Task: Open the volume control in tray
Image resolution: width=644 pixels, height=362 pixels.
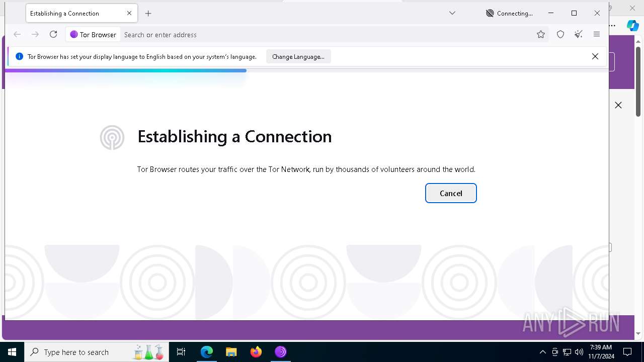Action: point(579,352)
